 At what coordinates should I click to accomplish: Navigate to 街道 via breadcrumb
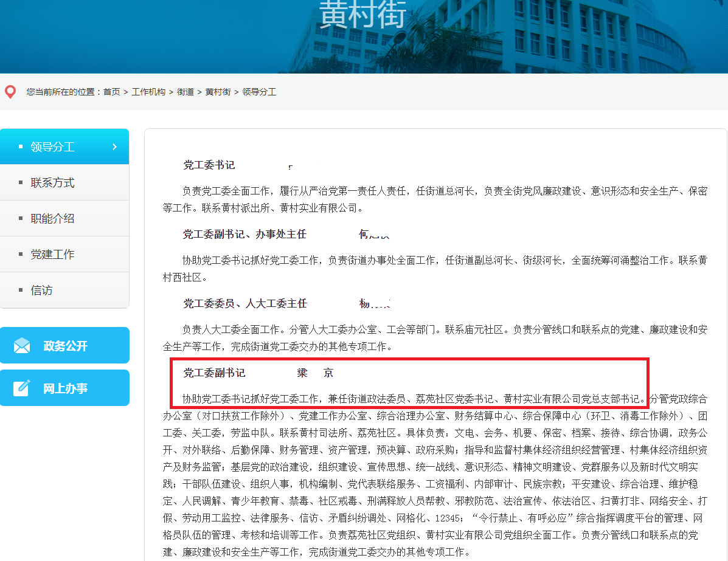coord(185,92)
